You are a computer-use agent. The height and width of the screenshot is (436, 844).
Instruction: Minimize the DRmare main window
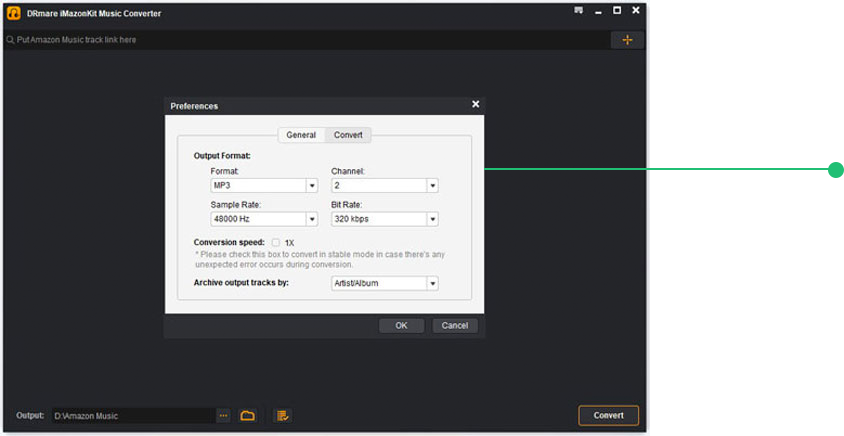click(598, 12)
